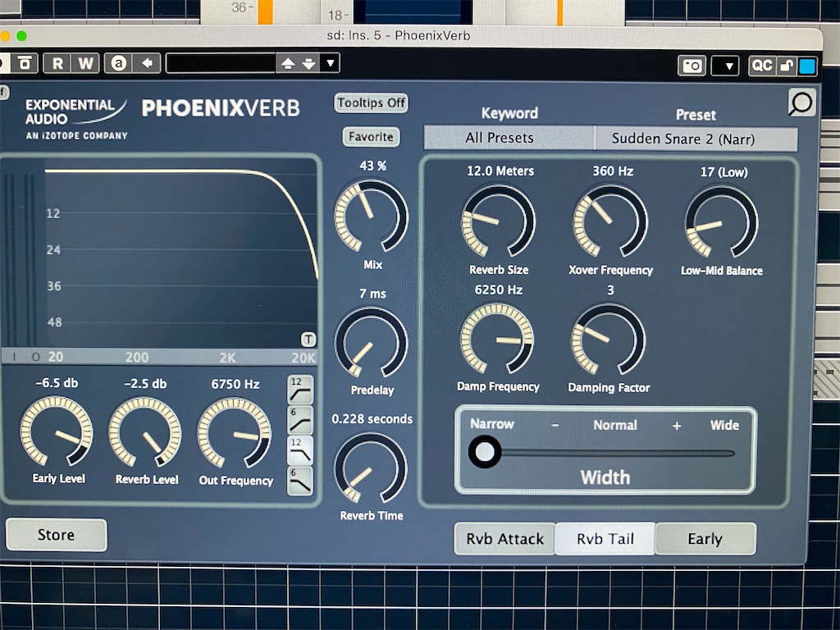The width and height of the screenshot is (840, 630).
Task: Click the Low-Mid Balance knob
Action: click(721, 221)
